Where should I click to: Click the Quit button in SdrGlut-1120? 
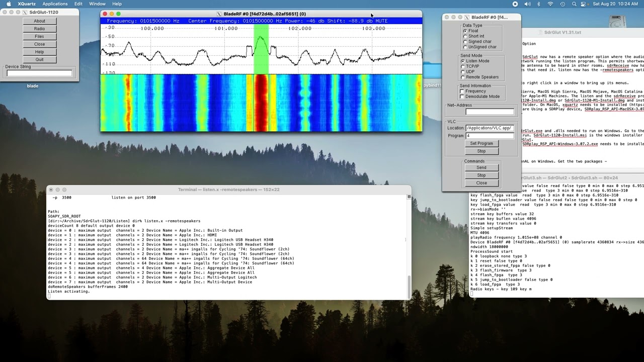click(40, 59)
